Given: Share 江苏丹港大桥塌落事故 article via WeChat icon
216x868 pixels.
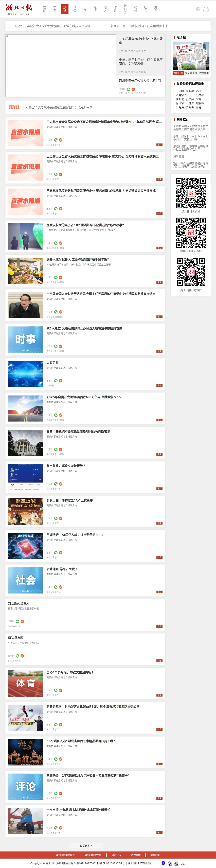Looking at the screenshot, I should coord(56,346).
